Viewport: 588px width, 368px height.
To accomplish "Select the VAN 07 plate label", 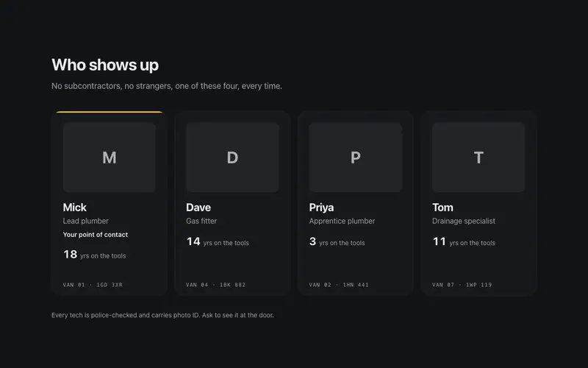I will tap(462, 285).
